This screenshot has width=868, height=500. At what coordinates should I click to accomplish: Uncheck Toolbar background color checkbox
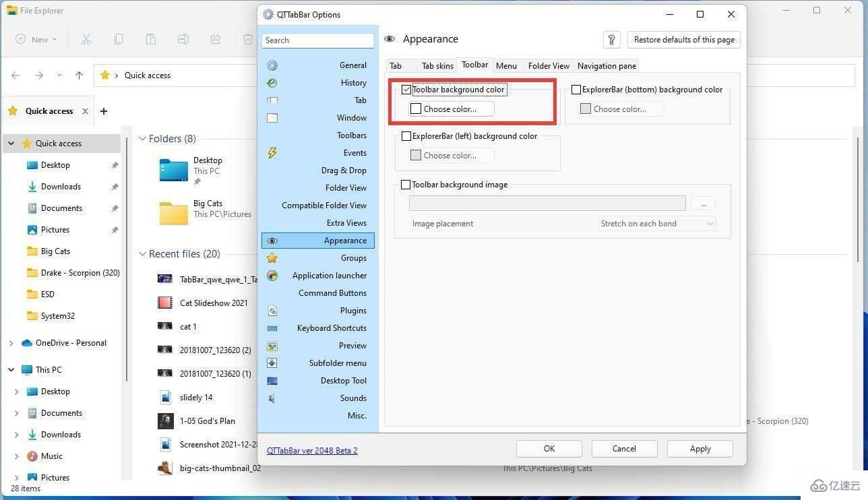coord(406,90)
